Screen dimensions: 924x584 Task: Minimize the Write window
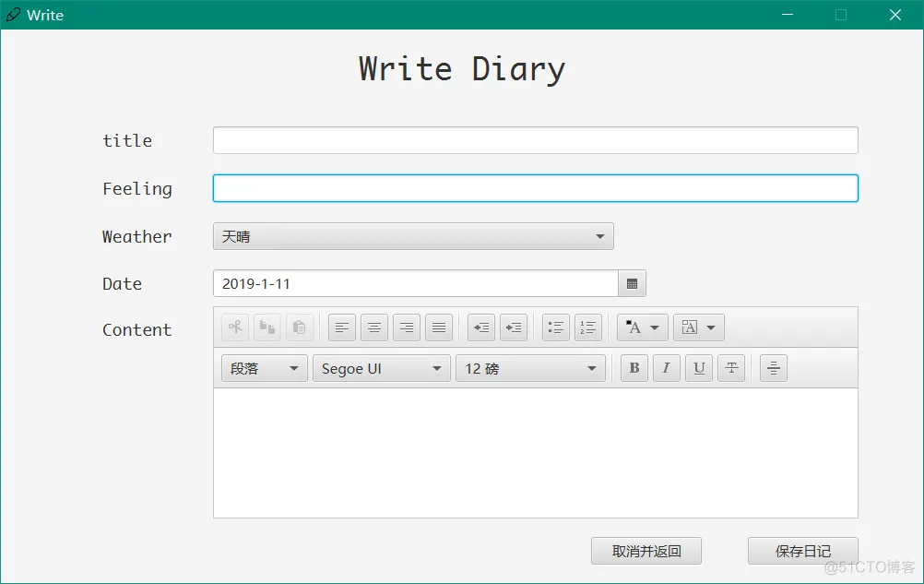pos(788,15)
